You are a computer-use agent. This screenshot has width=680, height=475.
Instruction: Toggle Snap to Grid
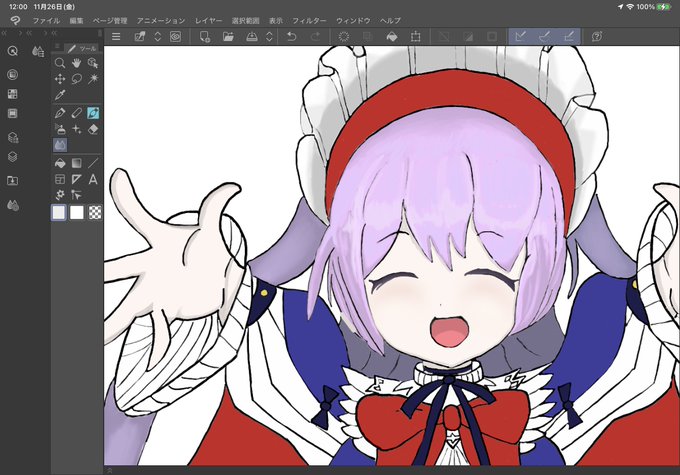(x=569, y=36)
